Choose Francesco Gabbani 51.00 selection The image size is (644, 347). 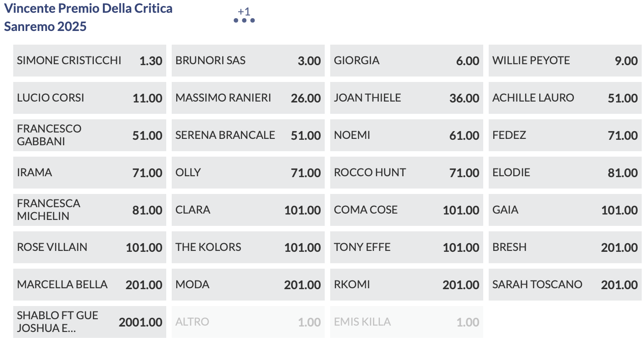(90, 135)
